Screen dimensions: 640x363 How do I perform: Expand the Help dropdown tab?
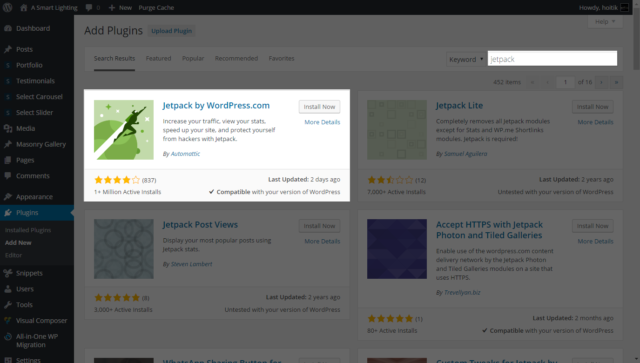point(605,22)
